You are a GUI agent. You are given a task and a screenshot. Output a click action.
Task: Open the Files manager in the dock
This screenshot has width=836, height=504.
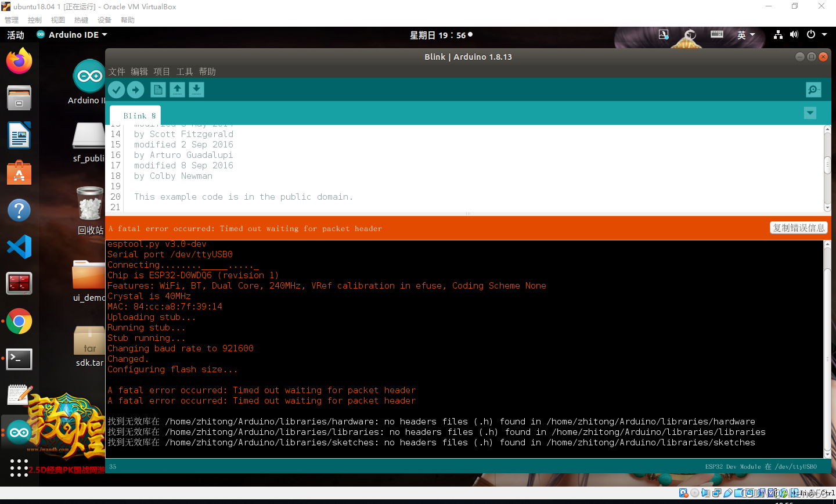coord(19,98)
